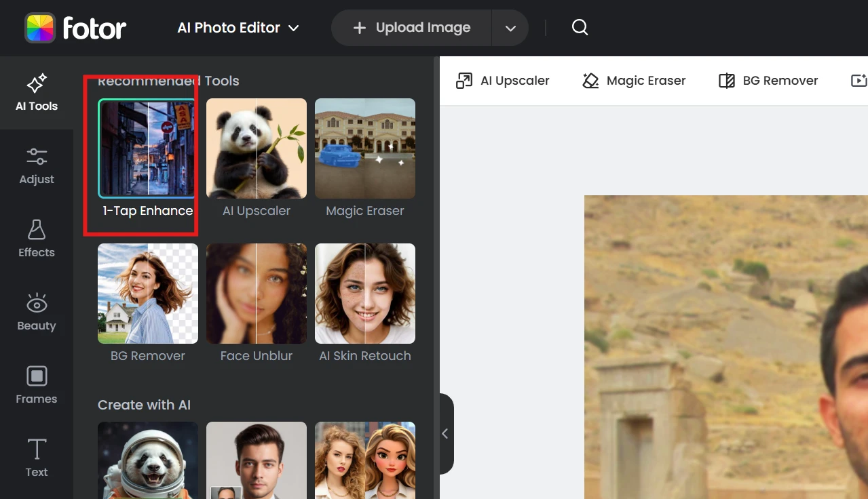868x499 pixels.
Task: Open the search magnifier icon
Action: point(580,28)
